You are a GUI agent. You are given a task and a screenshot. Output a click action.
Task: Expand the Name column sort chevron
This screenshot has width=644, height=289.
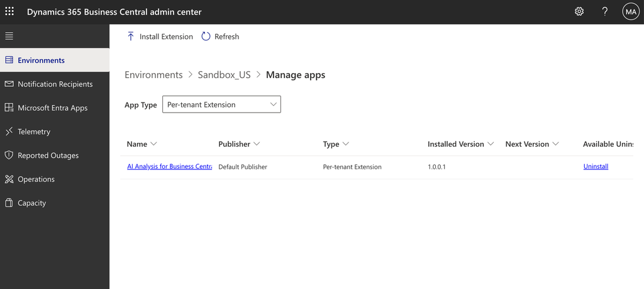click(153, 144)
